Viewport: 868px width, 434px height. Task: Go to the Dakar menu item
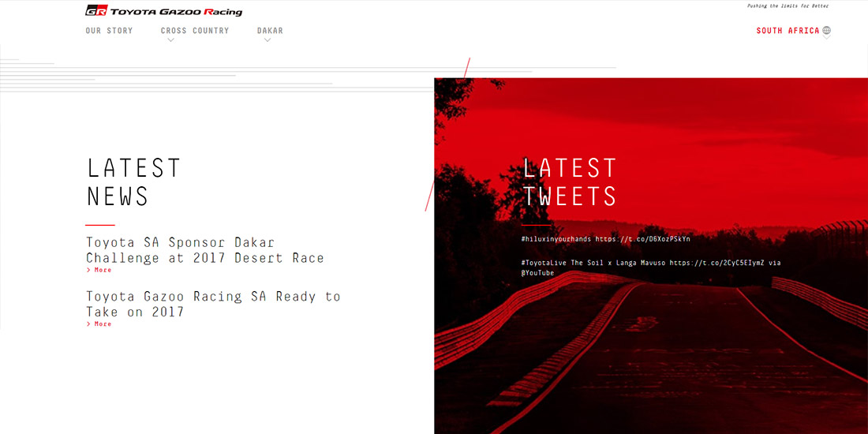click(x=269, y=31)
